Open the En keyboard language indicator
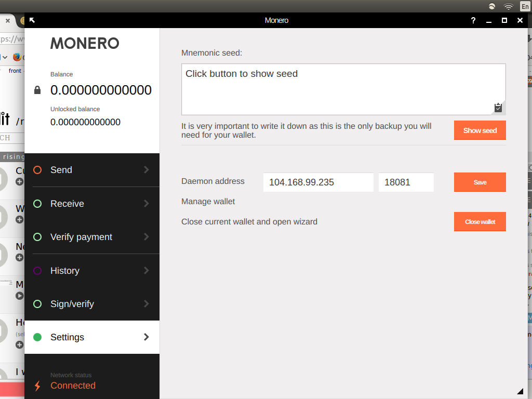Viewport: 532px width, 399px height. 525,6
